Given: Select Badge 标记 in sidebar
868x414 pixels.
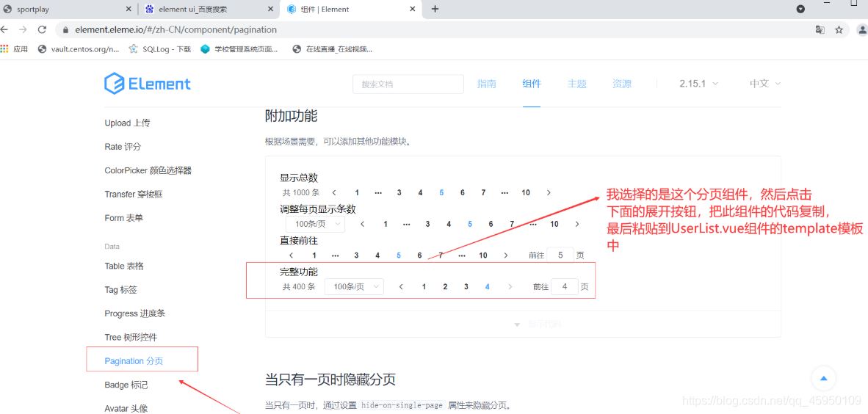Looking at the screenshot, I should pos(126,385).
